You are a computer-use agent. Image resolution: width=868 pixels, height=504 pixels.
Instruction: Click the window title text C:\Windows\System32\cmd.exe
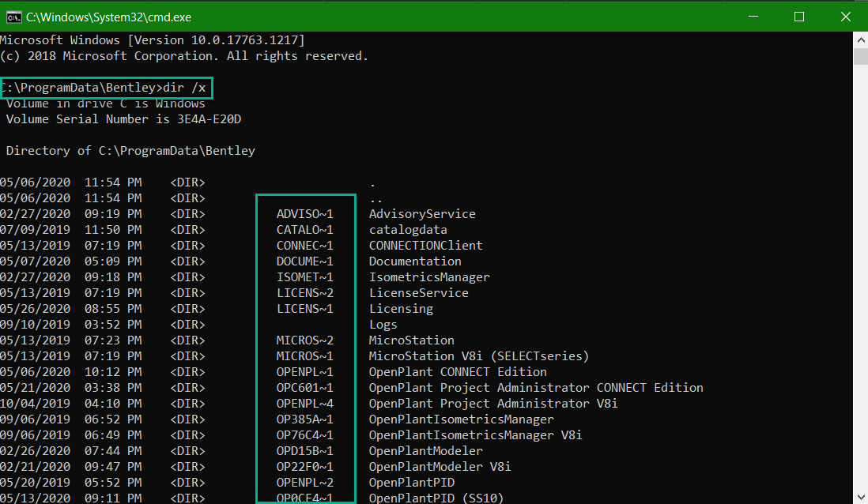tap(108, 17)
